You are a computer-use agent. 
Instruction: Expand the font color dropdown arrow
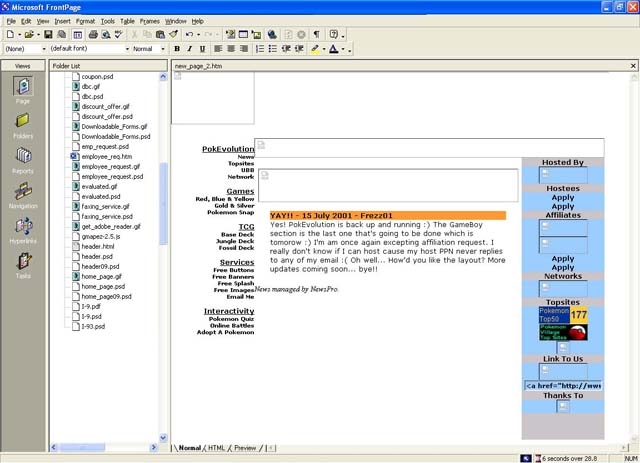point(343,49)
